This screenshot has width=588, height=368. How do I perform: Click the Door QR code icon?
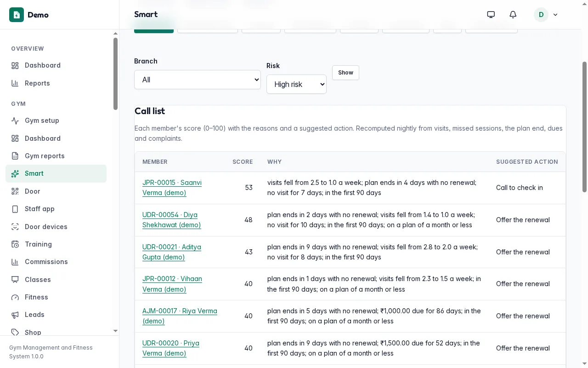point(15,191)
